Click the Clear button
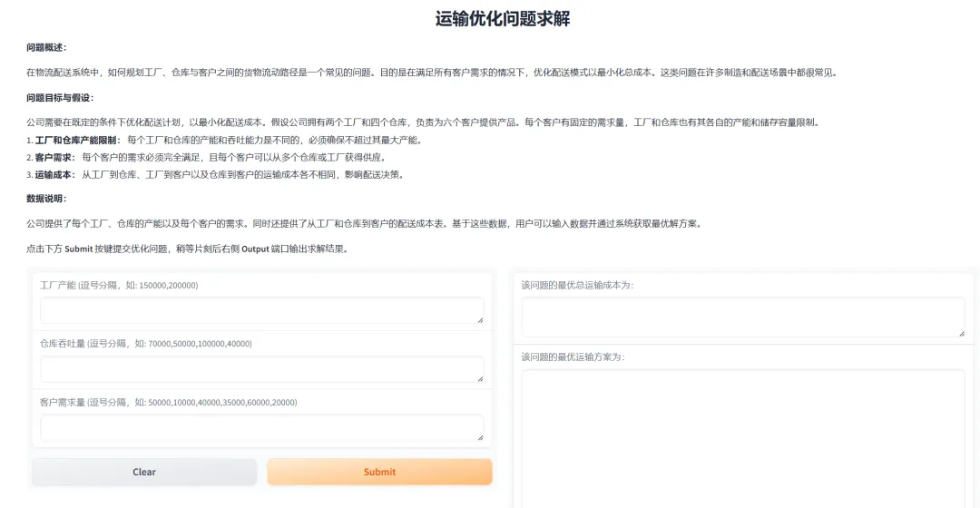Viewport: 980px width, 508px height. click(144, 472)
